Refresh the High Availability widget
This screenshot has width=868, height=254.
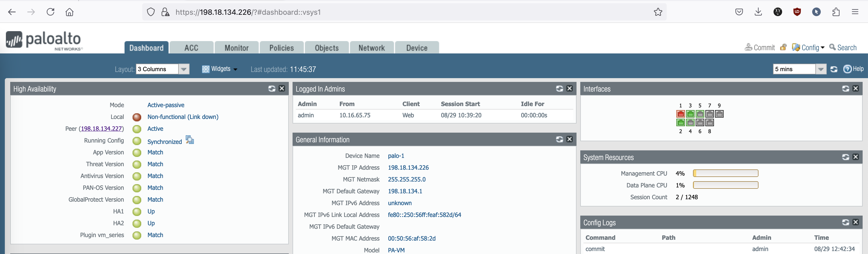(272, 89)
